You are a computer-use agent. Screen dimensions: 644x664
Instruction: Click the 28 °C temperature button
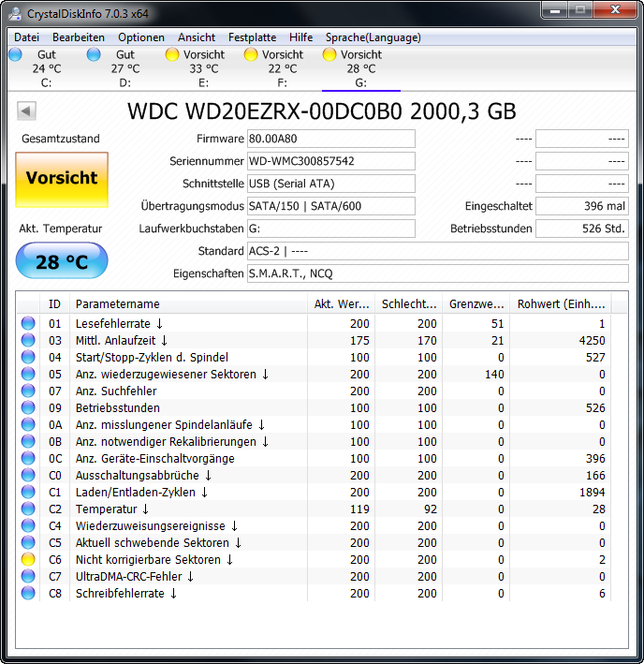[62, 260]
